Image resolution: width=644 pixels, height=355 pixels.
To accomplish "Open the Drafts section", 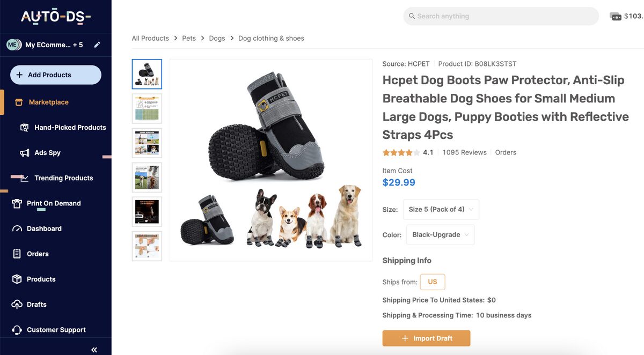I will point(36,304).
